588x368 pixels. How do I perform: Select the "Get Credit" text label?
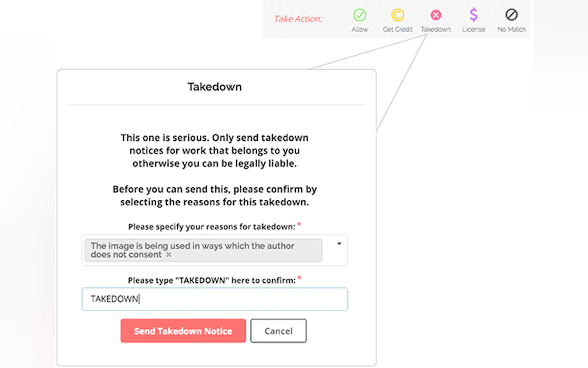click(398, 29)
